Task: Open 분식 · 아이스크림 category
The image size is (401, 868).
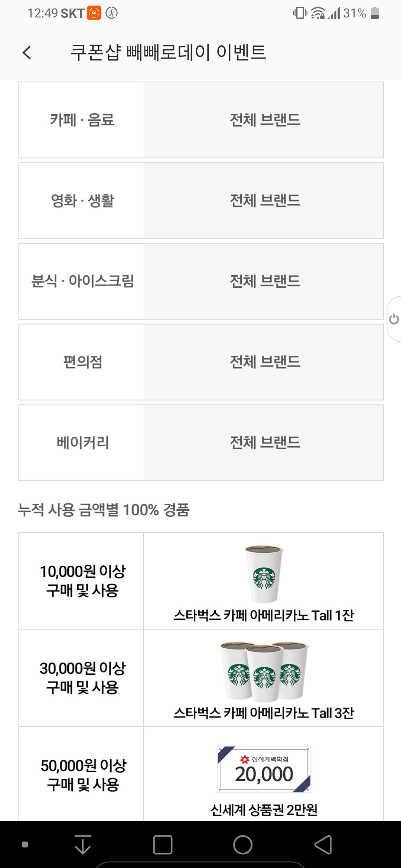Action: click(82, 281)
